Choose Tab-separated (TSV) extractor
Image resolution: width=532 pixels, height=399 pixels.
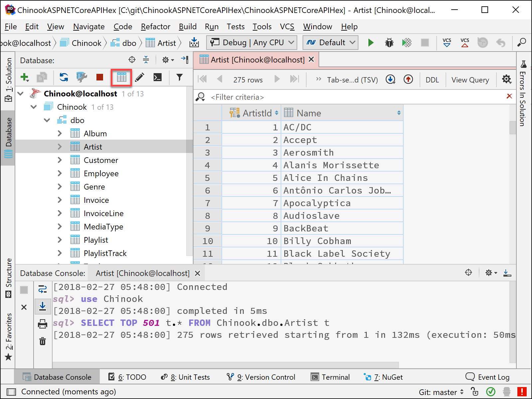352,80
